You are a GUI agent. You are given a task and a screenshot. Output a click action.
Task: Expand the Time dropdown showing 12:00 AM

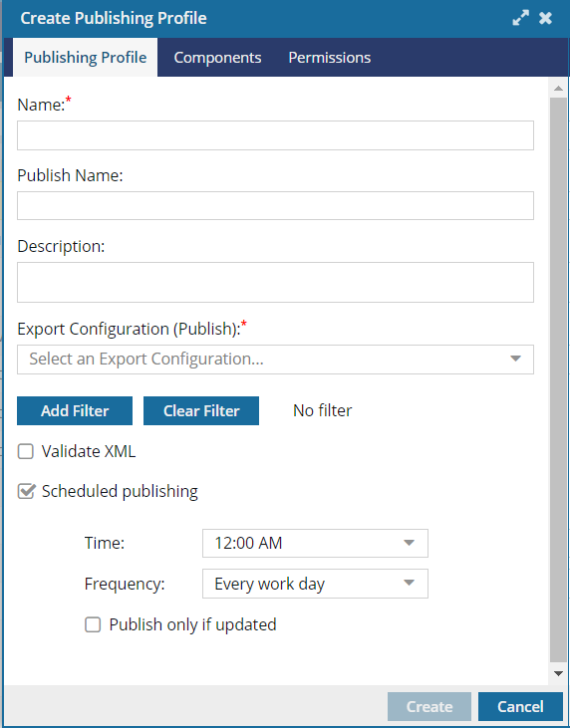[x=315, y=543]
